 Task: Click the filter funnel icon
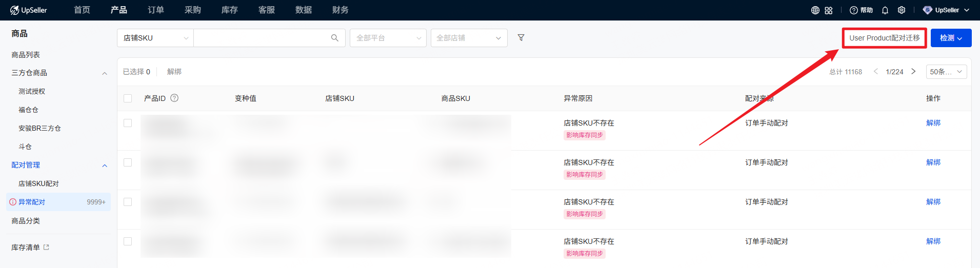521,38
